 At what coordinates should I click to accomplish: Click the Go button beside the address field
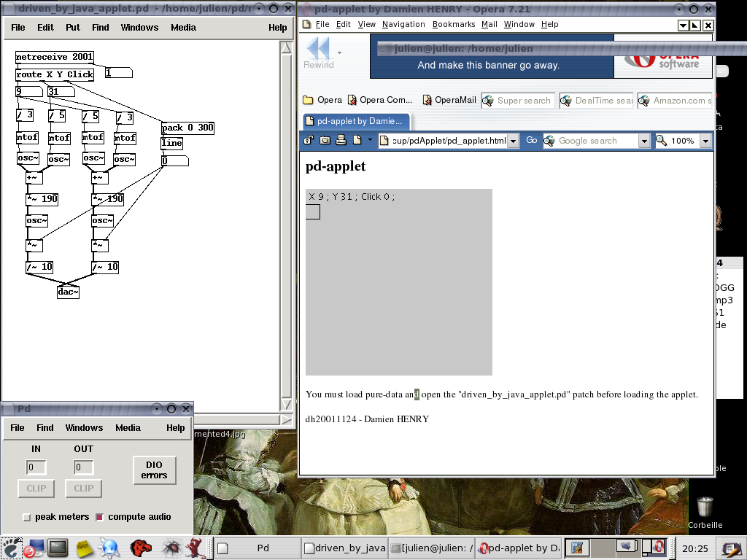pyautogui.click(x=532, y=141)
